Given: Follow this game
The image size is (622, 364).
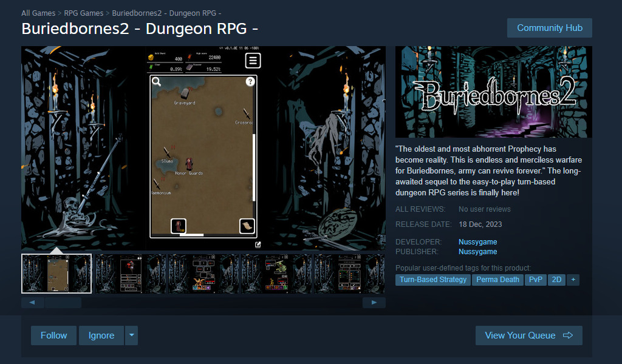Looking at the screenshot, I should [x=53, y=335].
